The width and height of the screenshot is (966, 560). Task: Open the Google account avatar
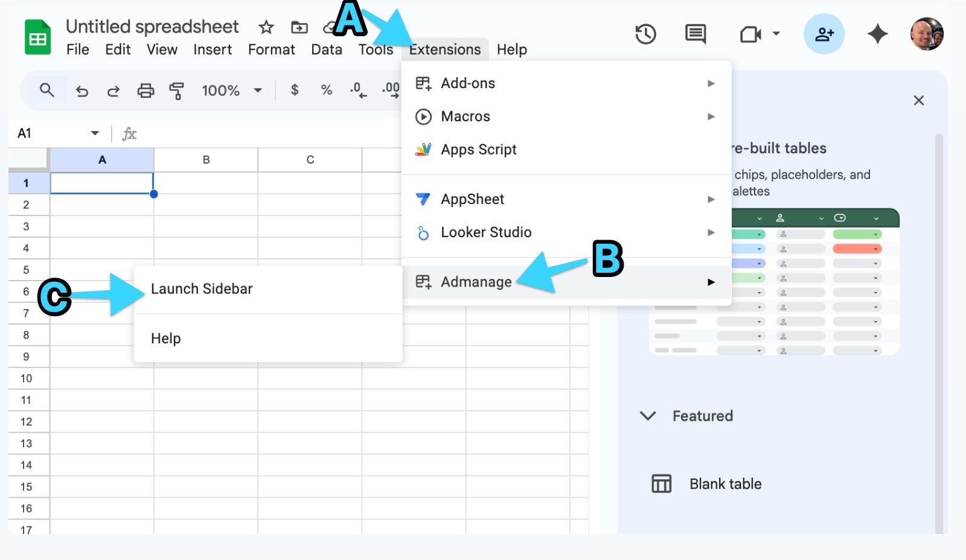click(x=927, y=34)
